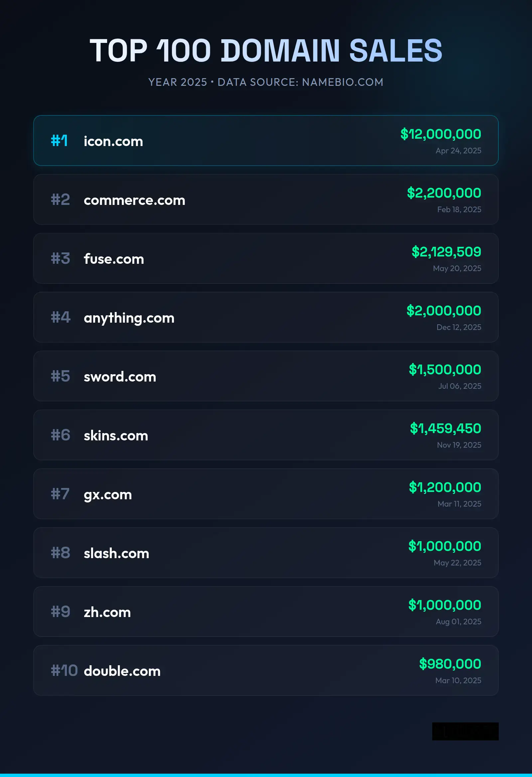Click the #10 rank number
Viewport: 532px width, 777px height.
(64, 670)
